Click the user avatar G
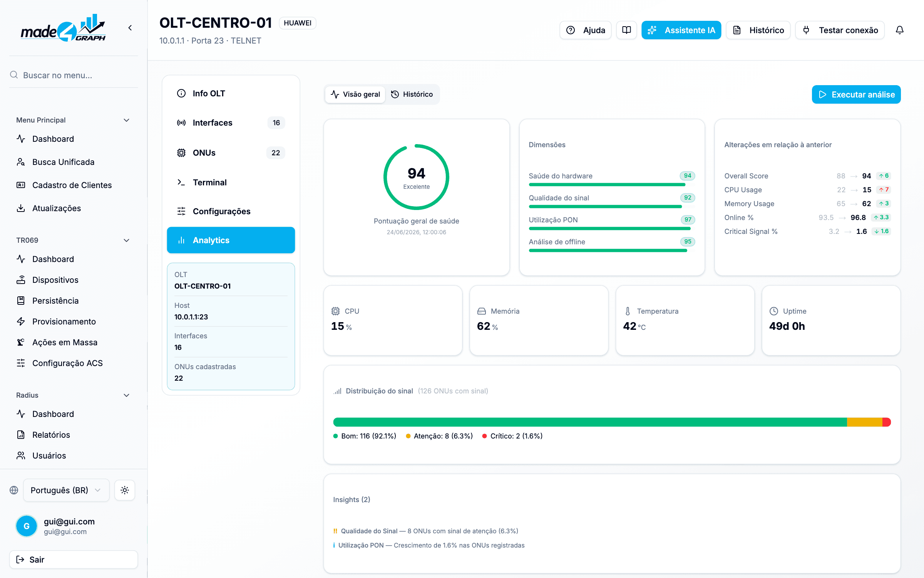Screen dimensions: 924x578 (x=27, y=526)
